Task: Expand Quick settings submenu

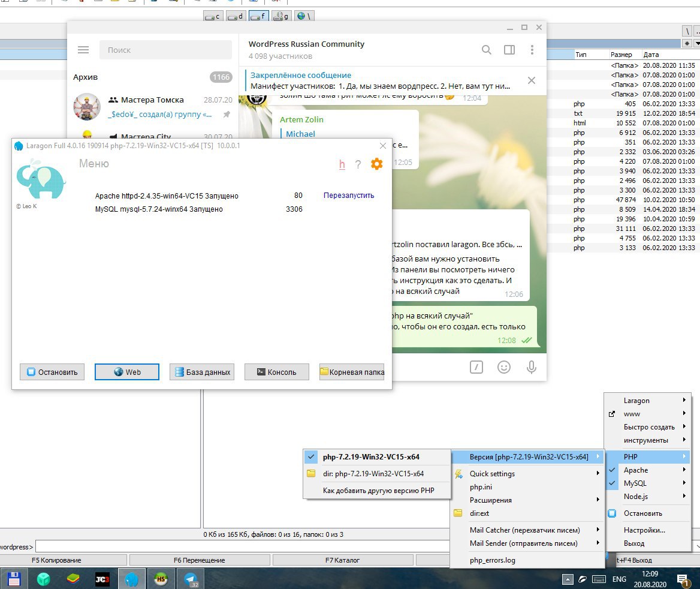Action: 527,474
